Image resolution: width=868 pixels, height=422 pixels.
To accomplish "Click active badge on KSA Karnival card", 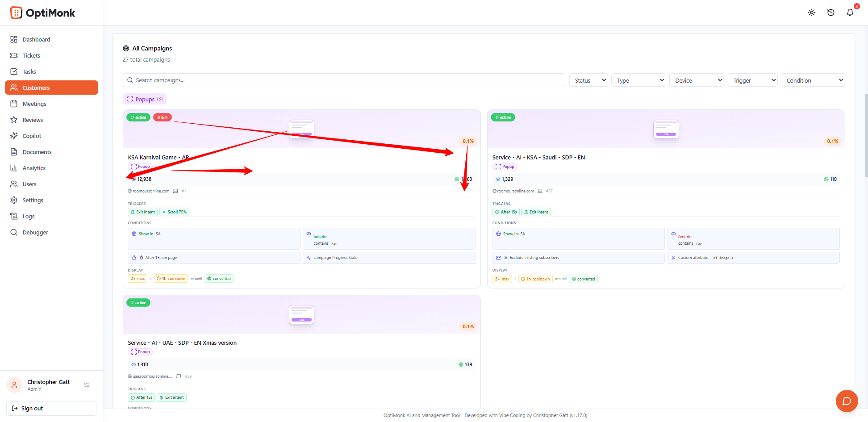I will 138,117.
